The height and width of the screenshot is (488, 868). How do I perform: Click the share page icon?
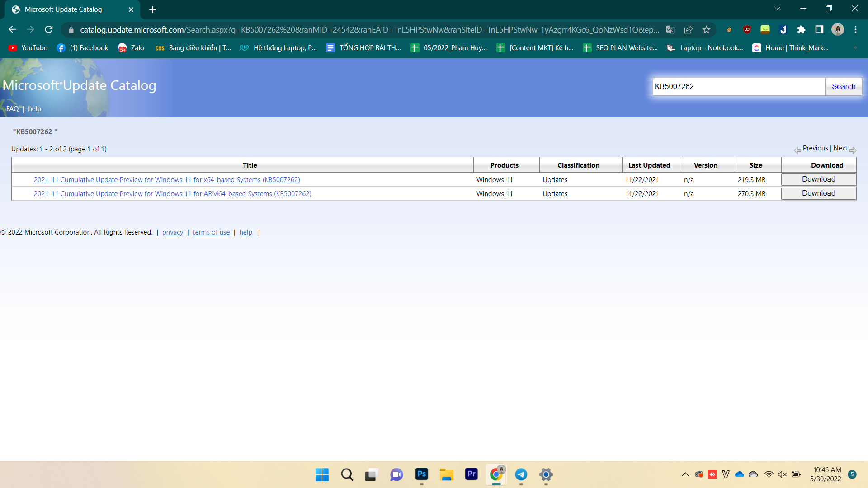688,30
